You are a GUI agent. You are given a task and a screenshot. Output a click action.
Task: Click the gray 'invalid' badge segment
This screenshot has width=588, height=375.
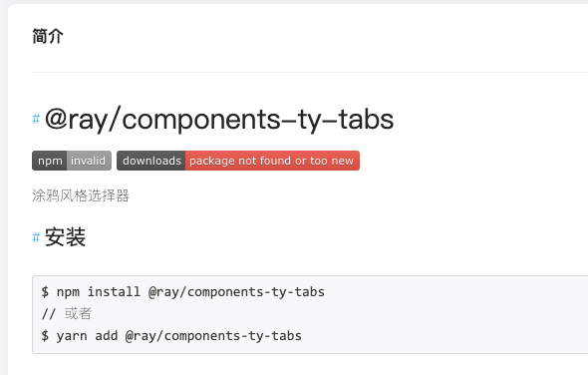89,161
